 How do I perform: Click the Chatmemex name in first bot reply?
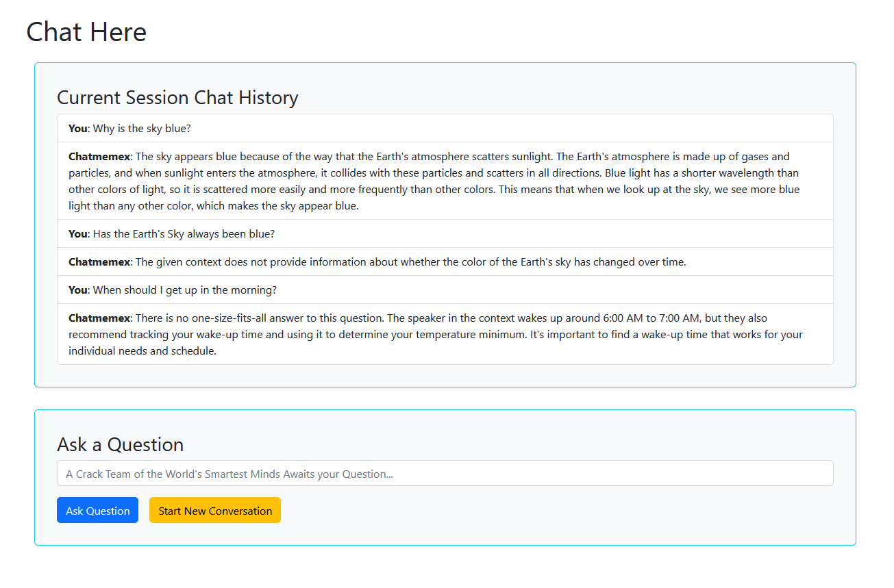[98, 156]
